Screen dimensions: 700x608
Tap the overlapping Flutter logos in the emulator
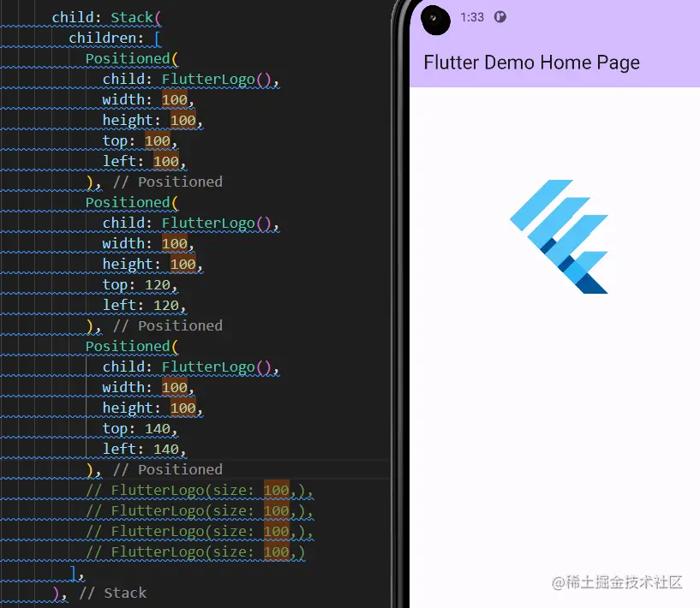pyautogui.click(x=559, y=236)
